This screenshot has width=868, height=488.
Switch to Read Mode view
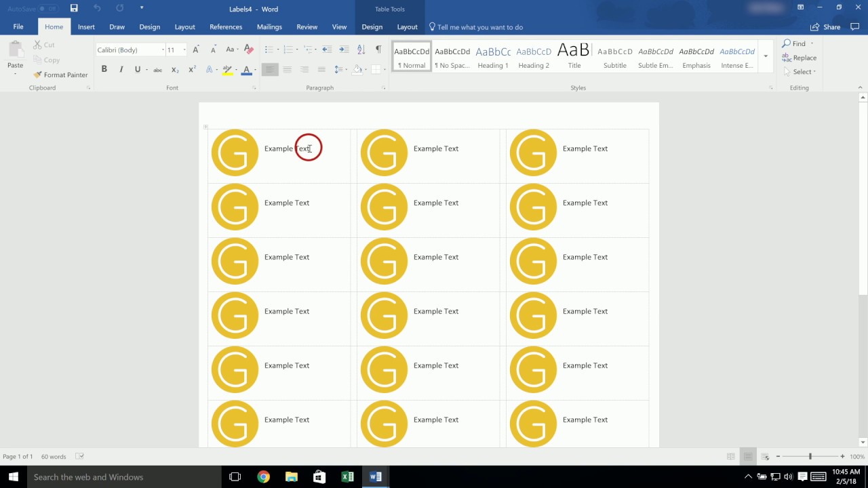730,457
